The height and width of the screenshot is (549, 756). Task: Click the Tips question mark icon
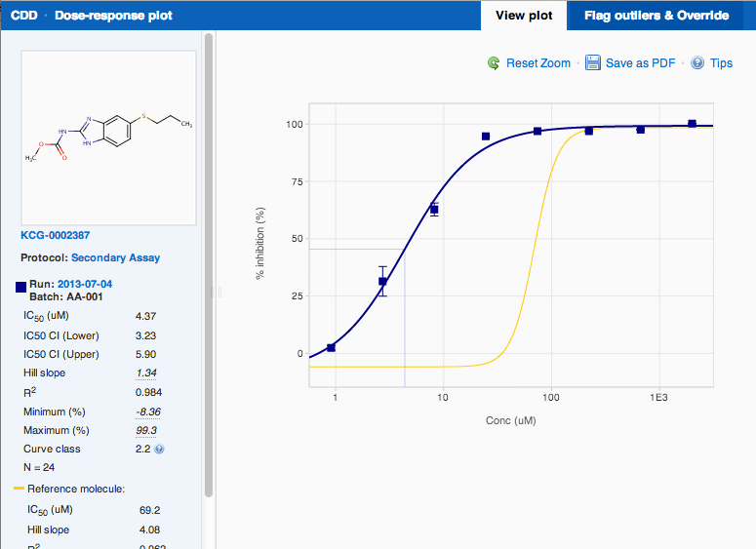coord(697,63)
